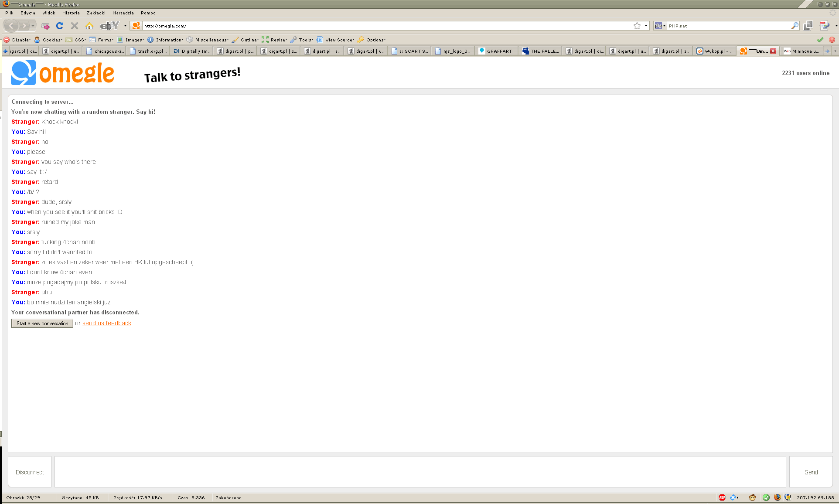Screen dimensions: 839x504
Task: Expand the bookmark star dropdown arrow
Action: [646, 26]
